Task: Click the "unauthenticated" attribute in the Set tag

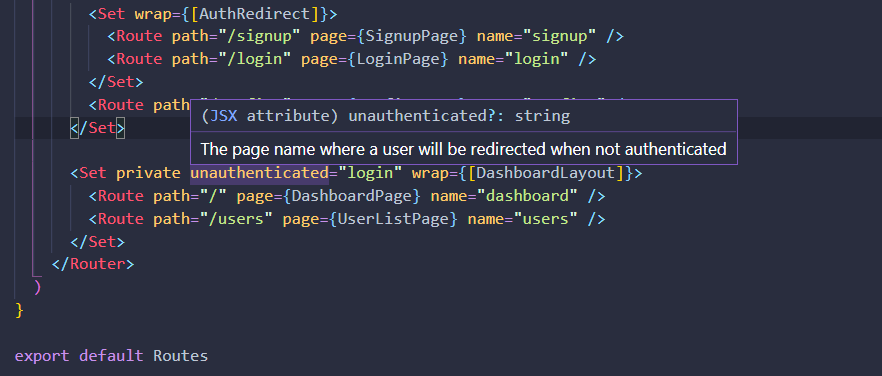Action: [x=259, y=173]
